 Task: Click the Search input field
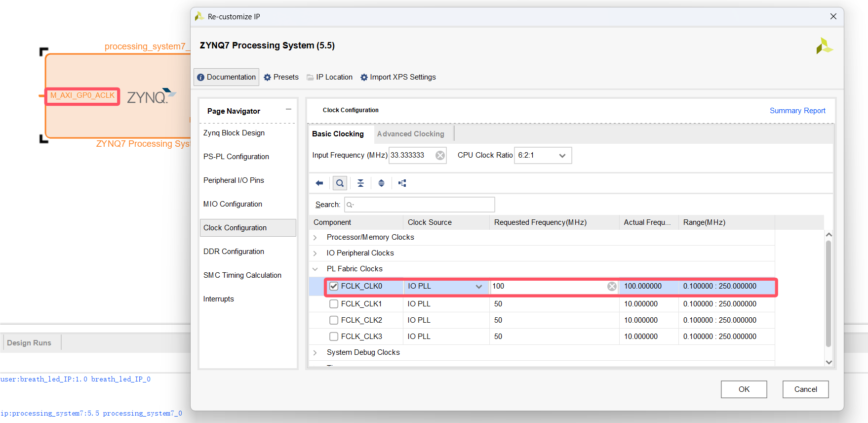(x=420, y=205)
